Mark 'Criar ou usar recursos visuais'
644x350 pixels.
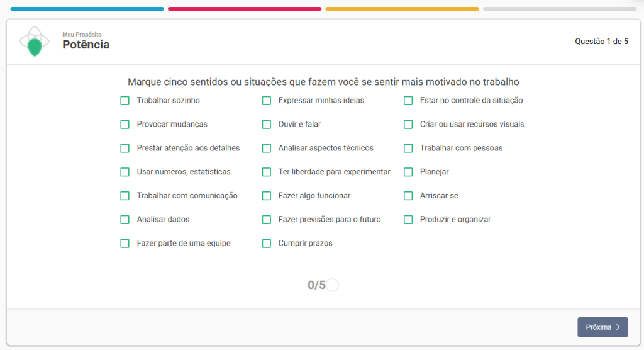click(x=408, y=125)
